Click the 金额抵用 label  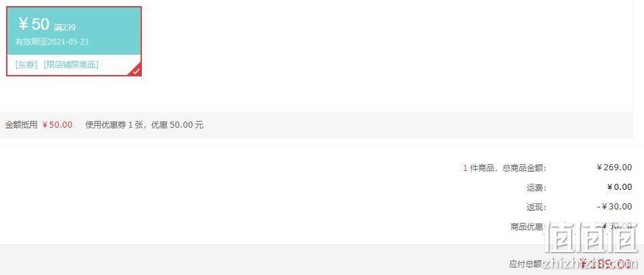[22, 125]
